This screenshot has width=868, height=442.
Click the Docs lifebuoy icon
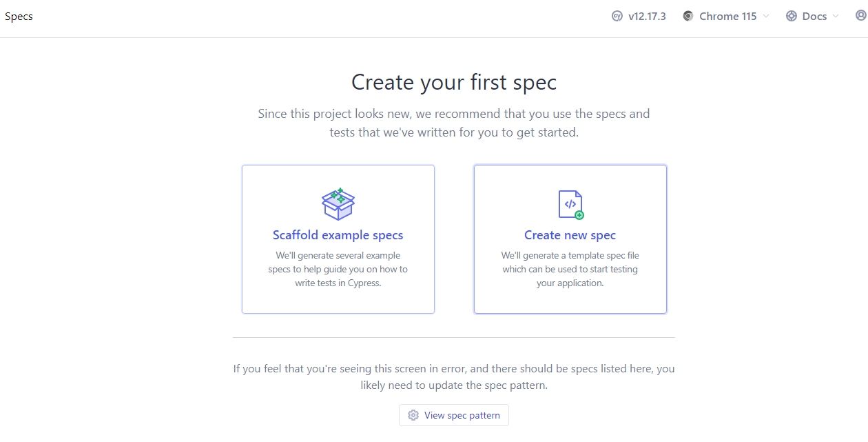(x=790, y=16)
